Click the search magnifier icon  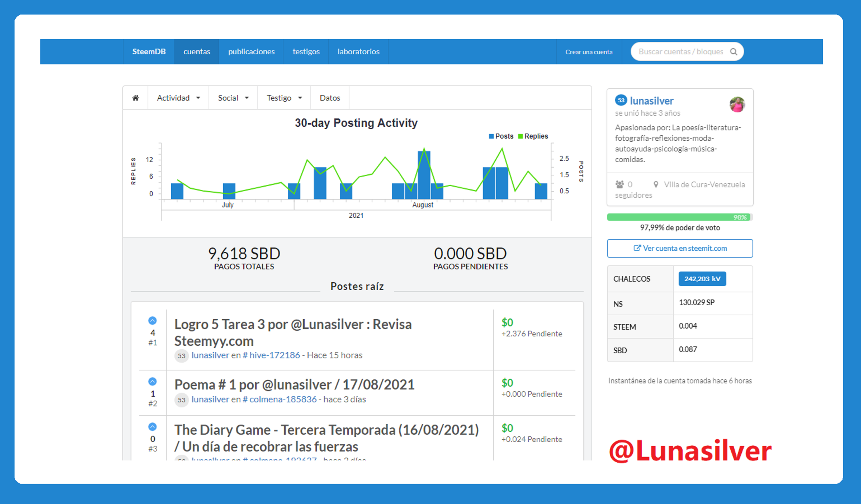733,52
